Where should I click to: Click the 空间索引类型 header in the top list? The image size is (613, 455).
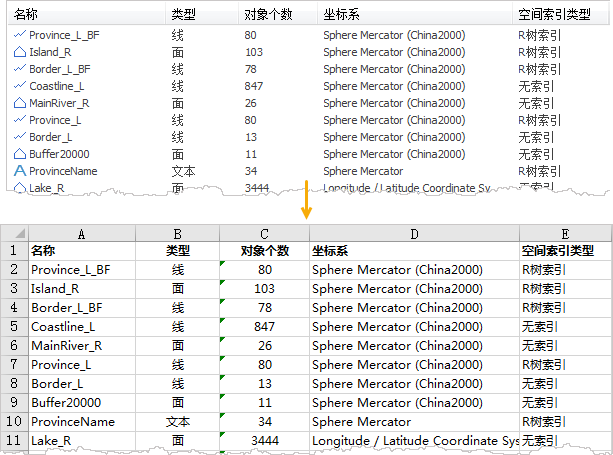pyautogui.click(x=554, y=15)
